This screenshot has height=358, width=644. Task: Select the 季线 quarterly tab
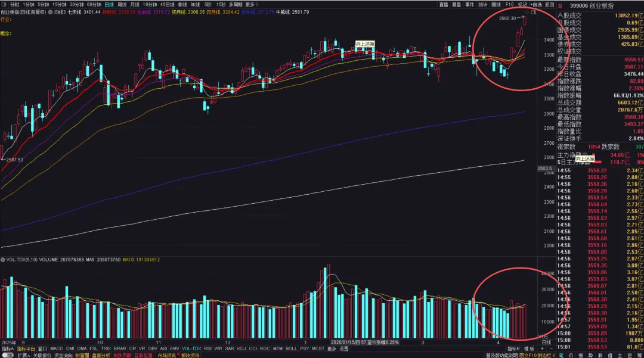(x=182, y=5)
